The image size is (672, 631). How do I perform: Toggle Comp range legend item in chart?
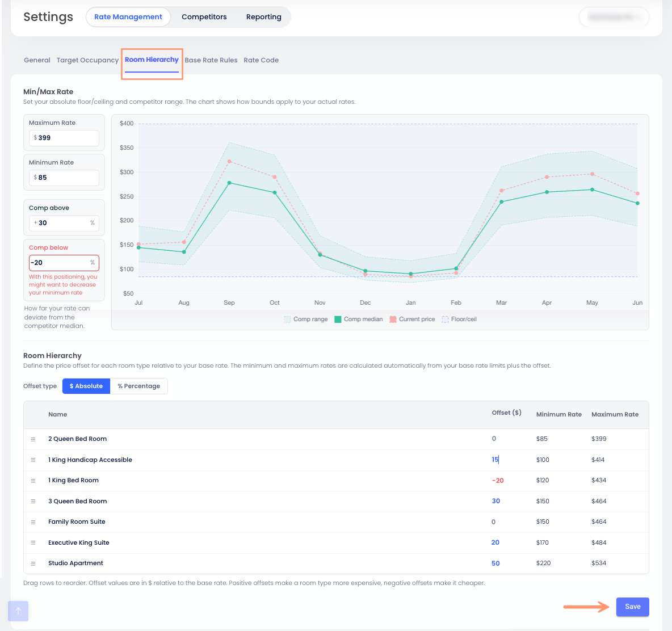[x=305, y=319]
